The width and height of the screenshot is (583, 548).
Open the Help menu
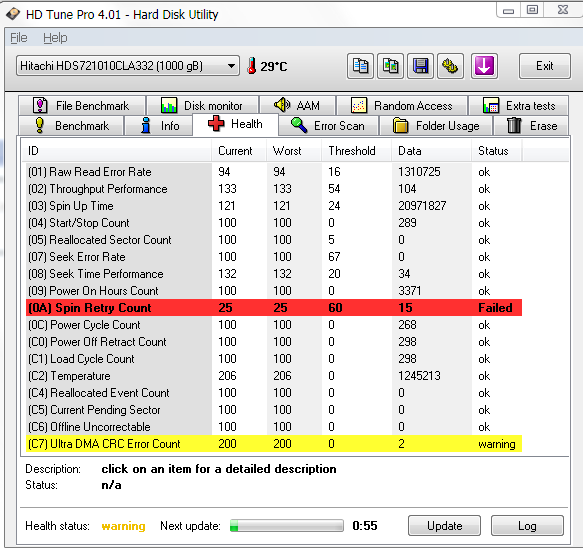(55, 38)
